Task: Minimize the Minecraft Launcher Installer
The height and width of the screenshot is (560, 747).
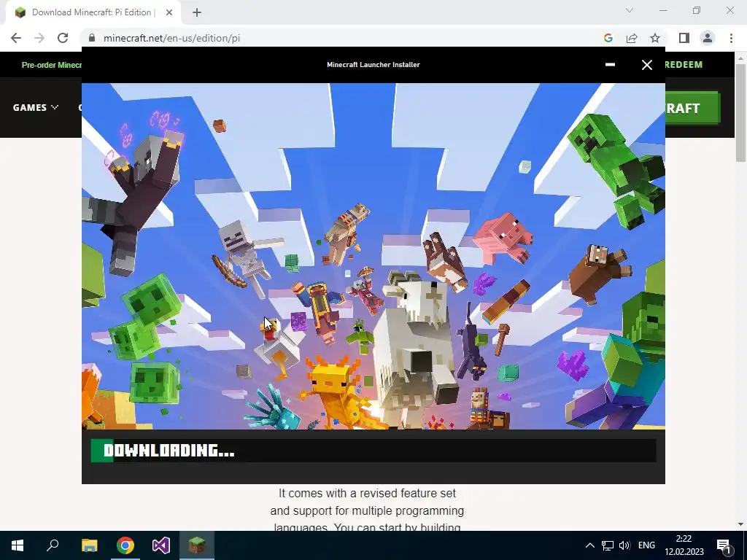Action: 610,64
